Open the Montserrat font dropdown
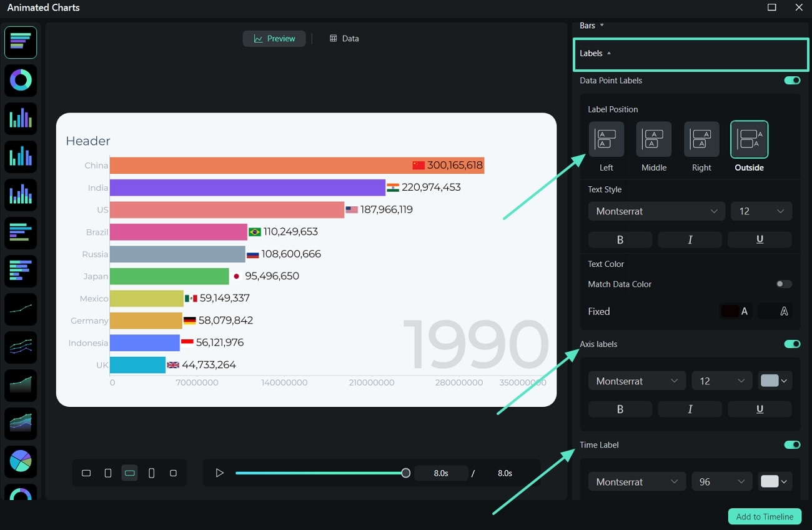 [656, 211]
